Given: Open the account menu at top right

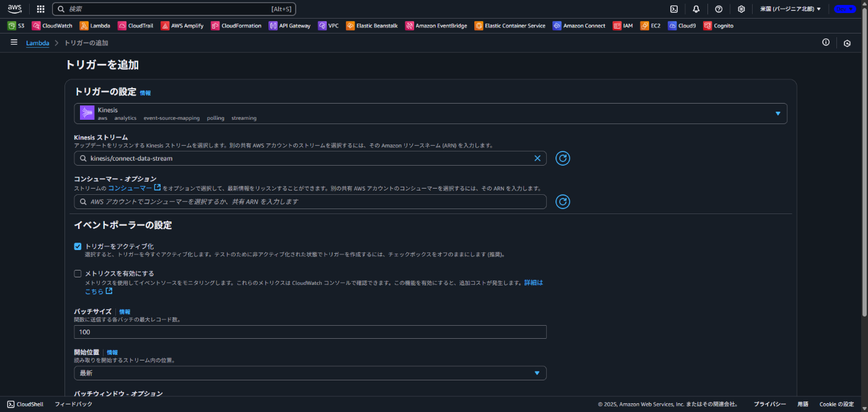Looking at the screenshot, I should (x=844, y=9).
